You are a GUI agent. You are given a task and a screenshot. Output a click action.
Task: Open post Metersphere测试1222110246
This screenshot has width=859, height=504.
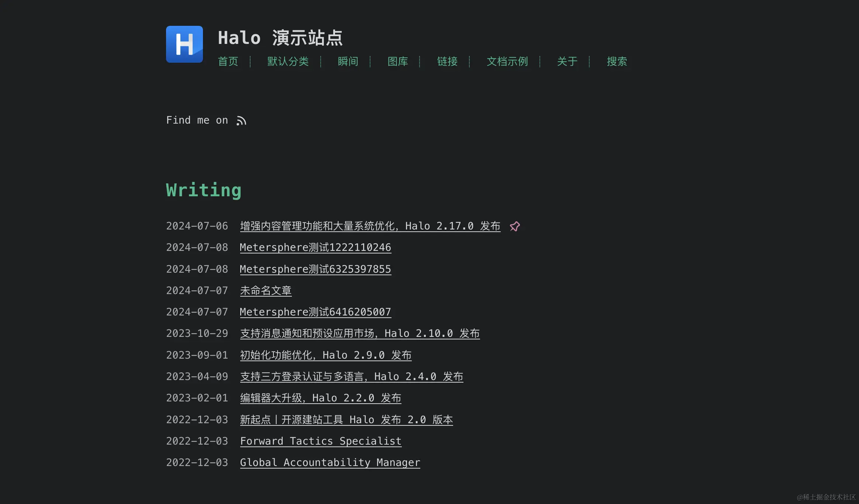315,247
